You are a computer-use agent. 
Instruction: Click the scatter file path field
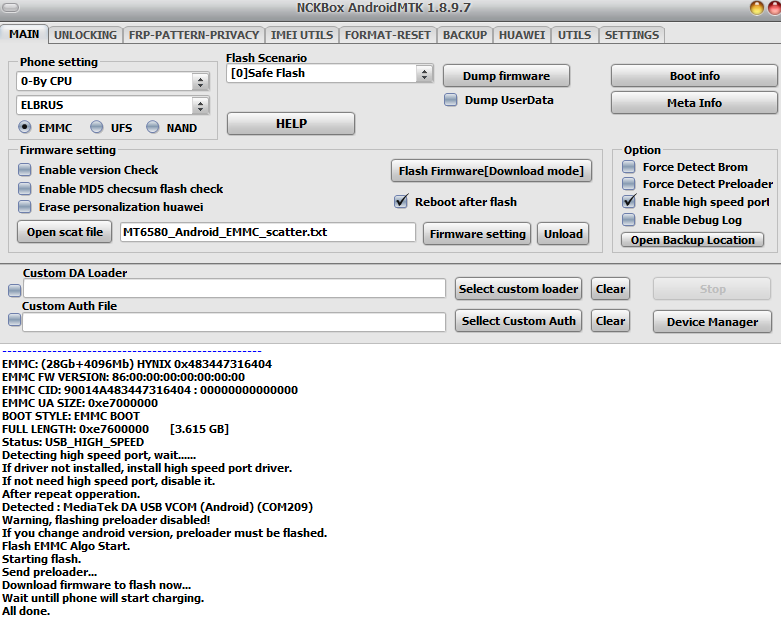coord(267,232)
